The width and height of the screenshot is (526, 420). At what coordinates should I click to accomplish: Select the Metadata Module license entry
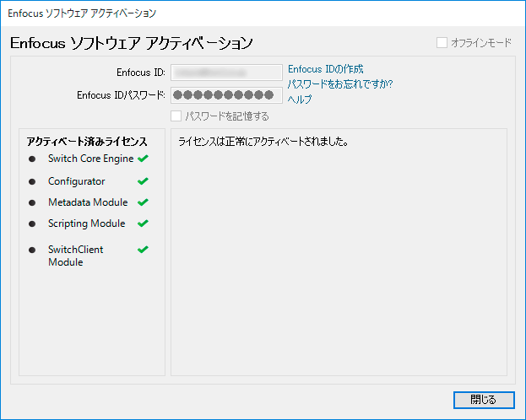coord(88,202)
